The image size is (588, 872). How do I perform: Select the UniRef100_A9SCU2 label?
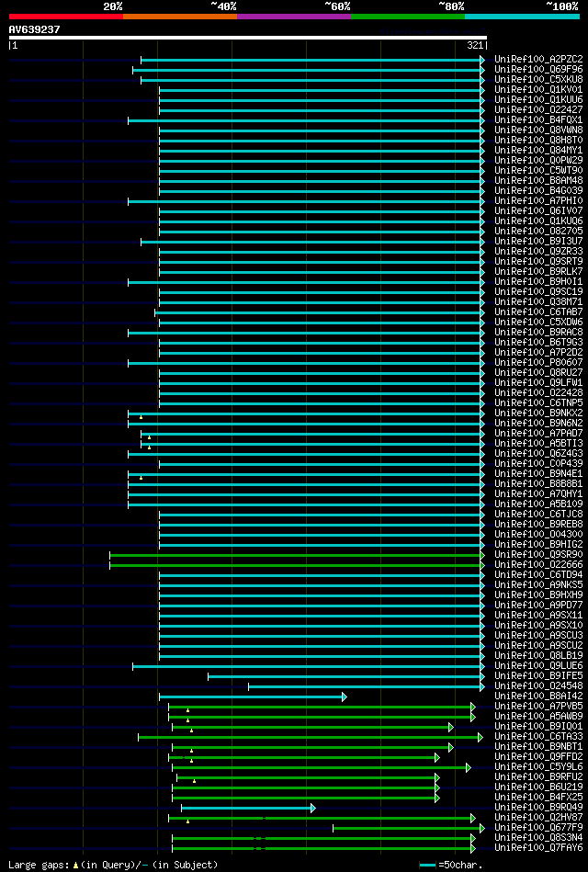(538, 646)
